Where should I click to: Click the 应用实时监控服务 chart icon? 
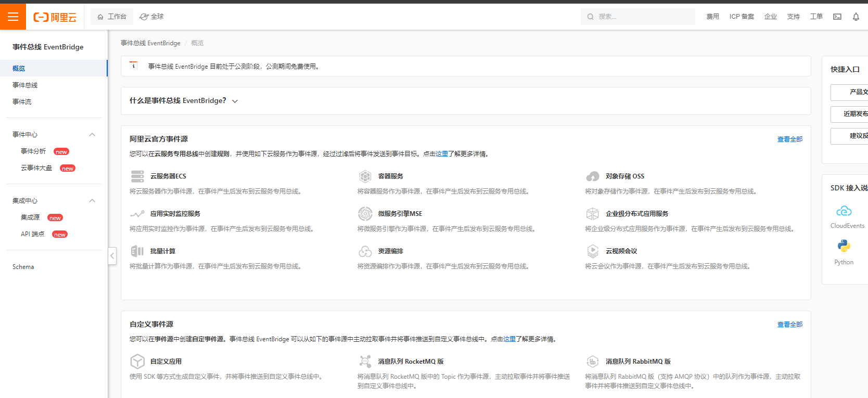click(x=137, y=214)
